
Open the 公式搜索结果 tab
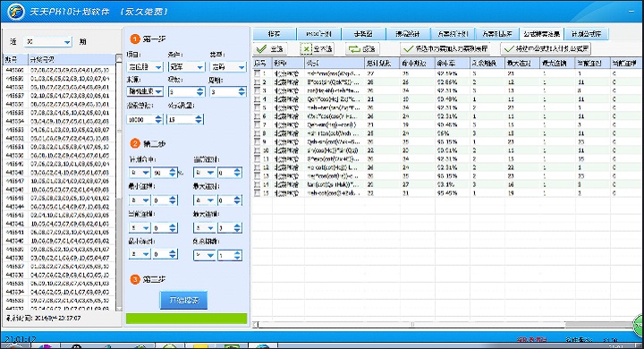pyautogui.click(x=542, y=34)
